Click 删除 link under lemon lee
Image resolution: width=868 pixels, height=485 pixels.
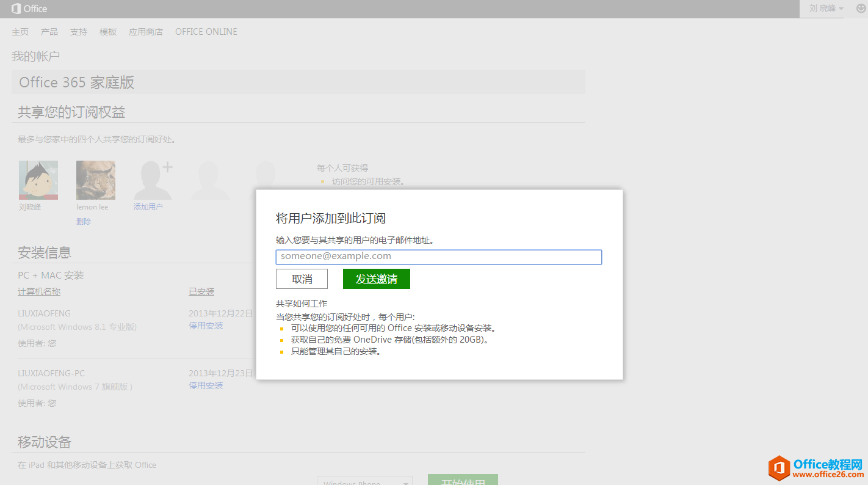point(84,222)
